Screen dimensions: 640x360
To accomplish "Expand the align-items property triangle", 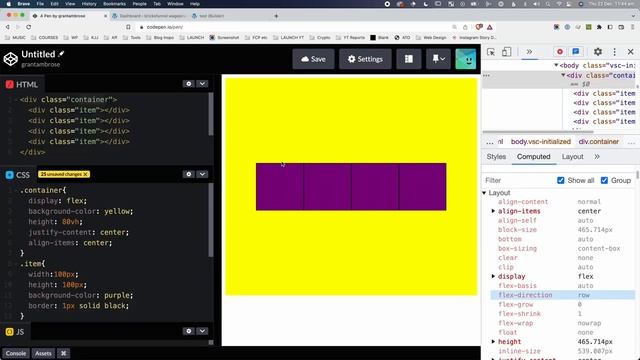I will (x=493, y=211).
